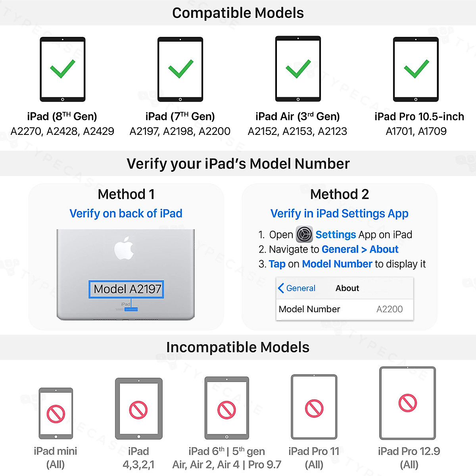Tap the General back chevron

click(281, 288)
